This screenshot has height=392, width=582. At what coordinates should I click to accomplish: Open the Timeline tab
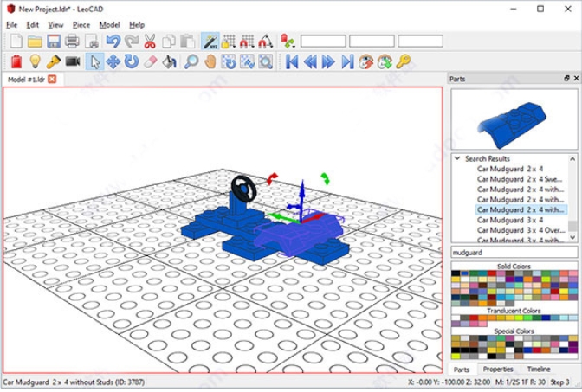539,370
